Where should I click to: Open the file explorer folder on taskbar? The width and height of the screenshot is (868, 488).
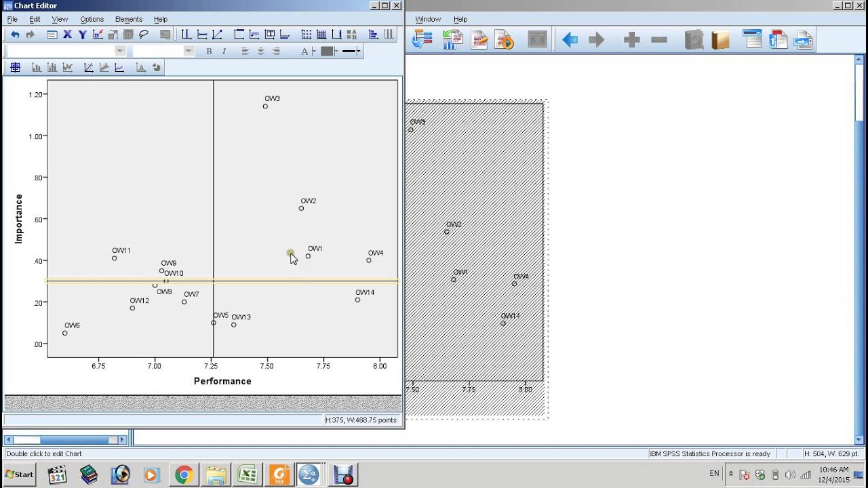tap(216, 475)
